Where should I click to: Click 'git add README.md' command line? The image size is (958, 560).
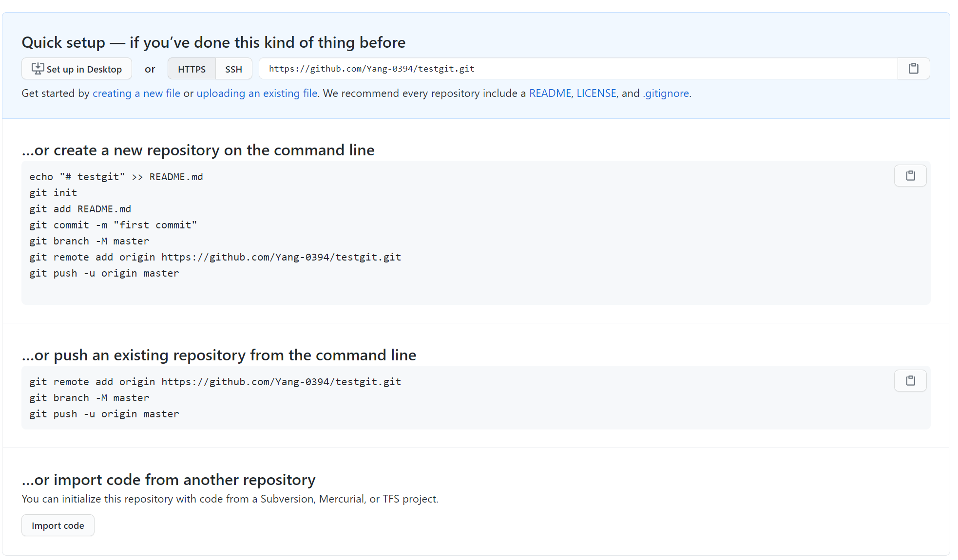(x=80, y=209)
